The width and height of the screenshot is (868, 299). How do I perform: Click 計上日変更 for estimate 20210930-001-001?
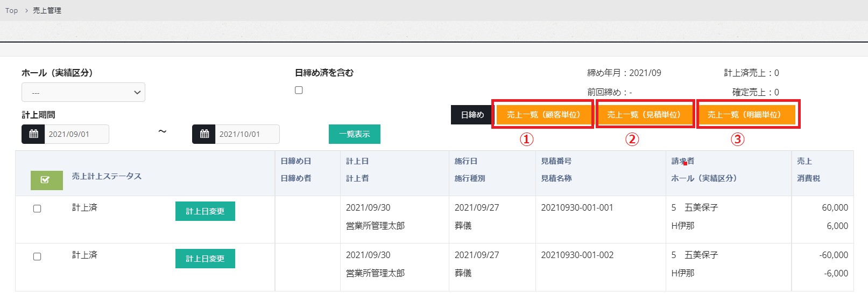click(205, 211)
